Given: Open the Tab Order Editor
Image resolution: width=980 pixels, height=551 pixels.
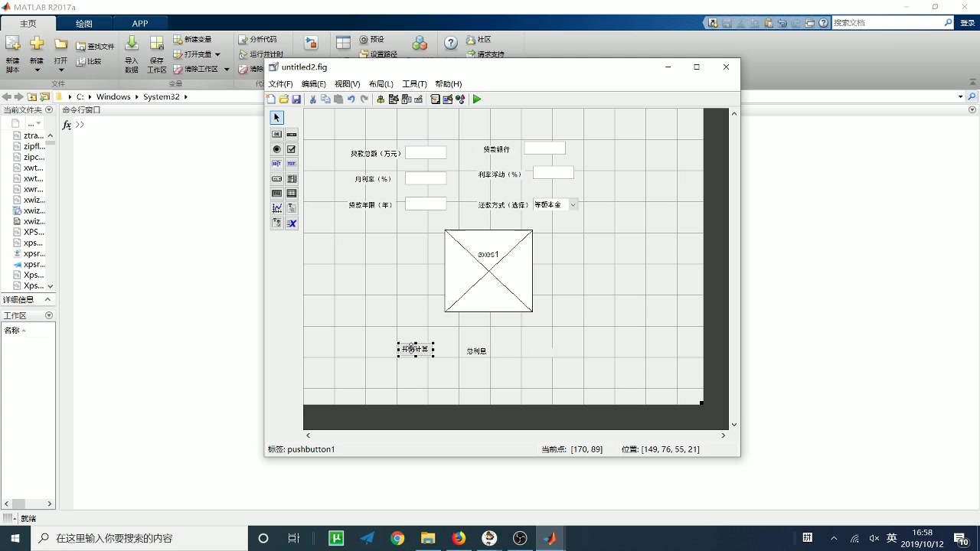Looking at the screenshot, I should 407,99.
